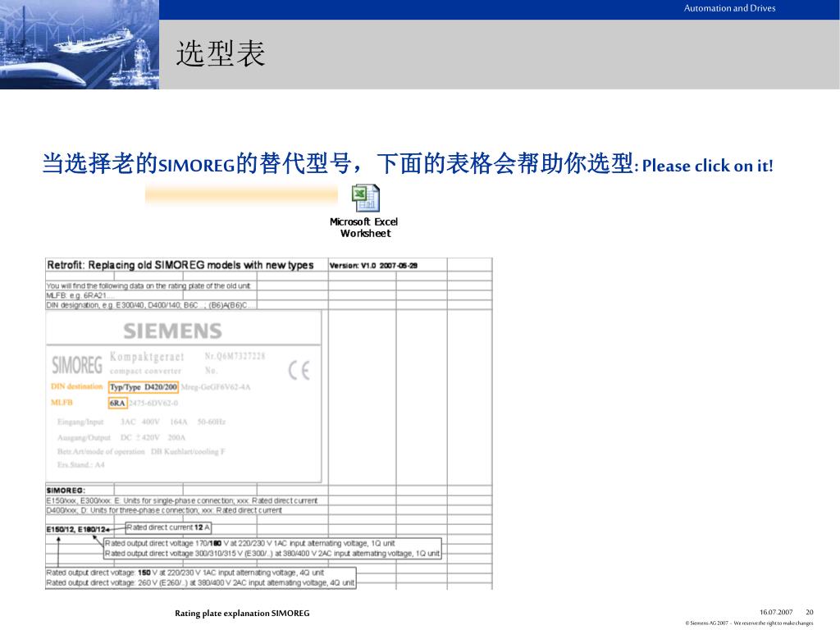The width and height of the screenshot is (840, 630).
Task: Click the date '16.07.2007' in footer
Action: 776,612
